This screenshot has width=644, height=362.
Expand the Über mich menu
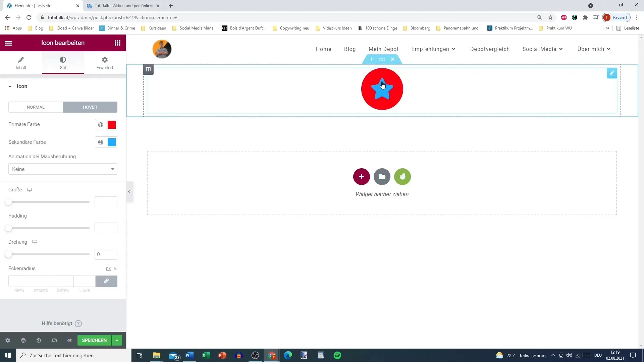[594, 49]
